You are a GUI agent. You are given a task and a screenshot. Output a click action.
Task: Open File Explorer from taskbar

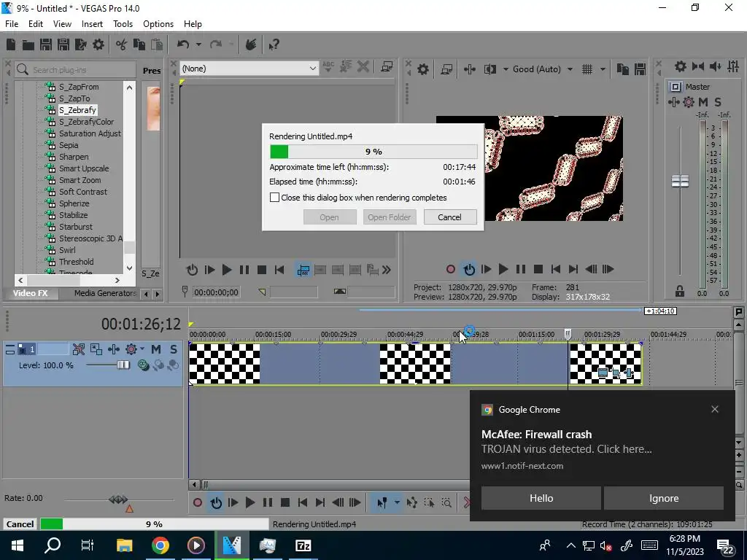click(124, 545)
